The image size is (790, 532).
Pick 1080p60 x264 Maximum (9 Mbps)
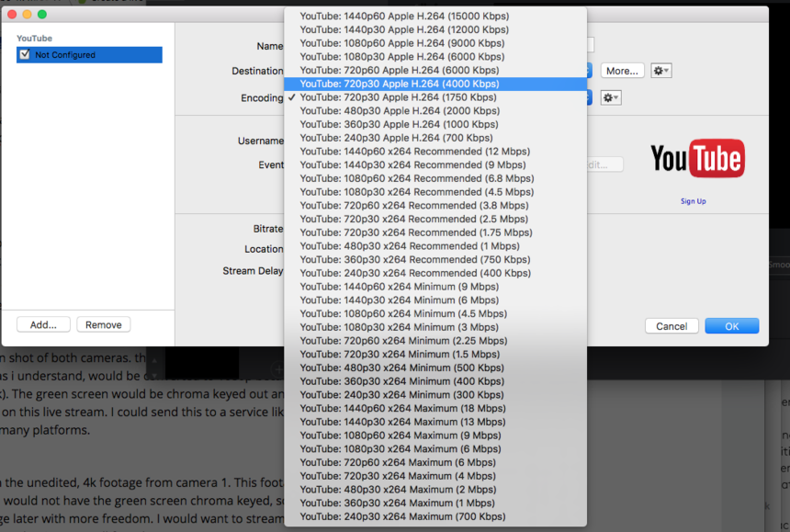(x=435, y=436)
